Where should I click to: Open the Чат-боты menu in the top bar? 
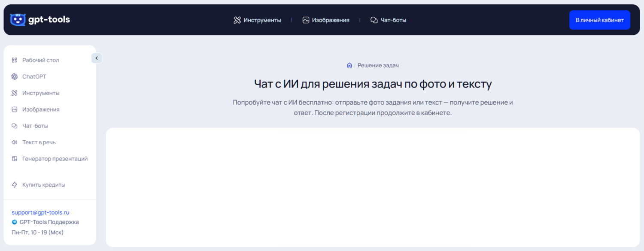pos(388,20)
